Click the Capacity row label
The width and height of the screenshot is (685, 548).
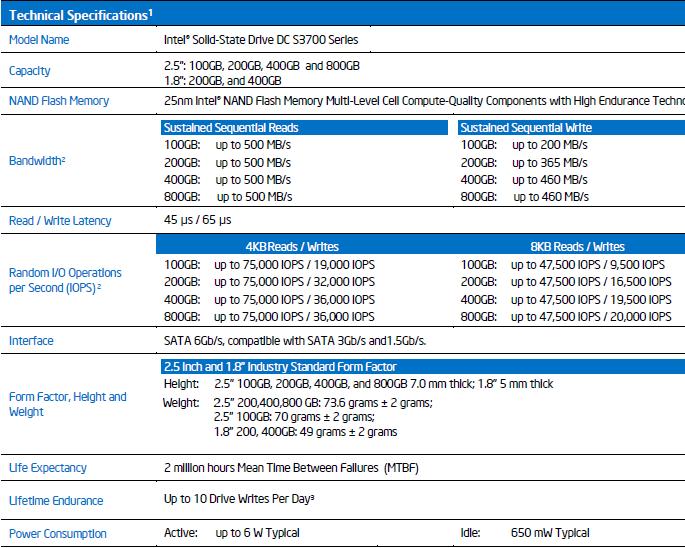click(x=29, y=71)
